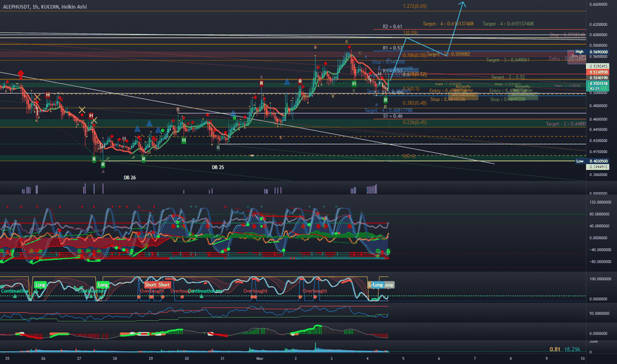Click the 18.29k volume value
The image size is (617, 364).
pyautogui.click(x=572, y=349)
